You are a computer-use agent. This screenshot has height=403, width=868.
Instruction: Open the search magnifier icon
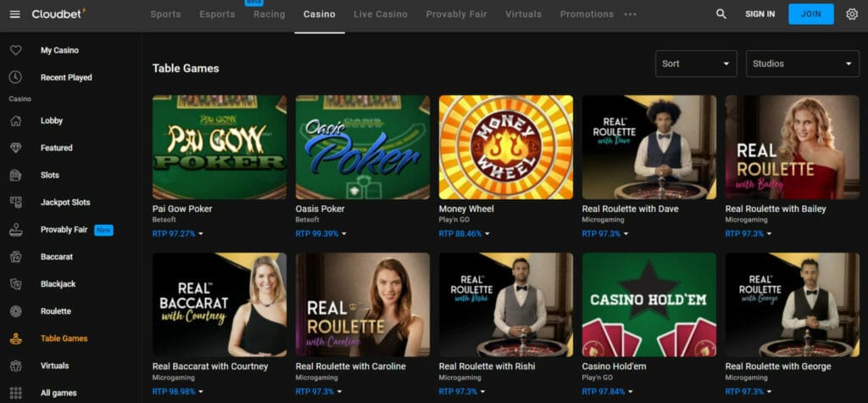pyautogui.click(x=721, y=14)
